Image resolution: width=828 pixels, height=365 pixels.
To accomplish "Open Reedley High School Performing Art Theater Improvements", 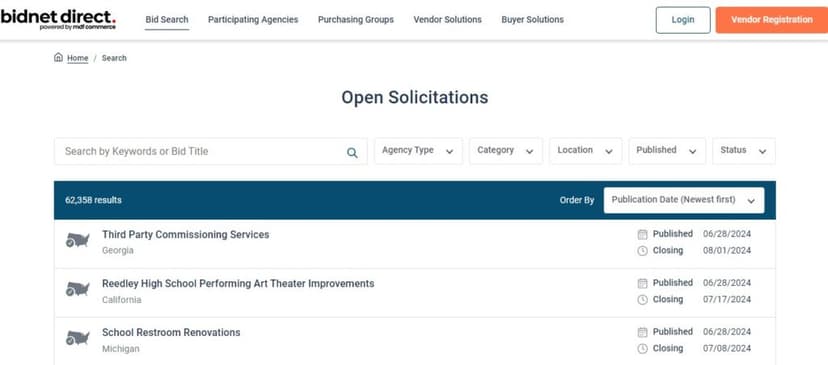I will [x=238, y=284].
